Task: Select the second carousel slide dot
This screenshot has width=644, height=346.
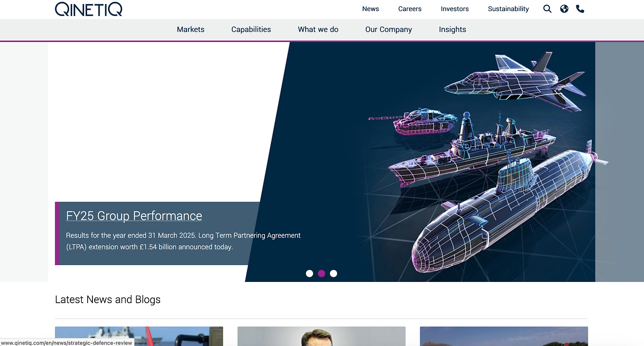Action: 322,274
